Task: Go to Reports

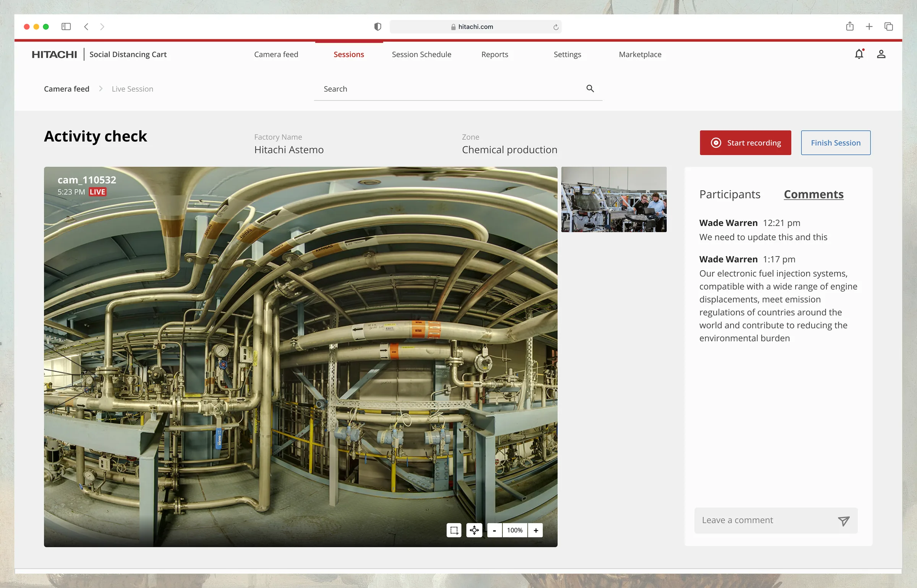Action: coord(495,54)
